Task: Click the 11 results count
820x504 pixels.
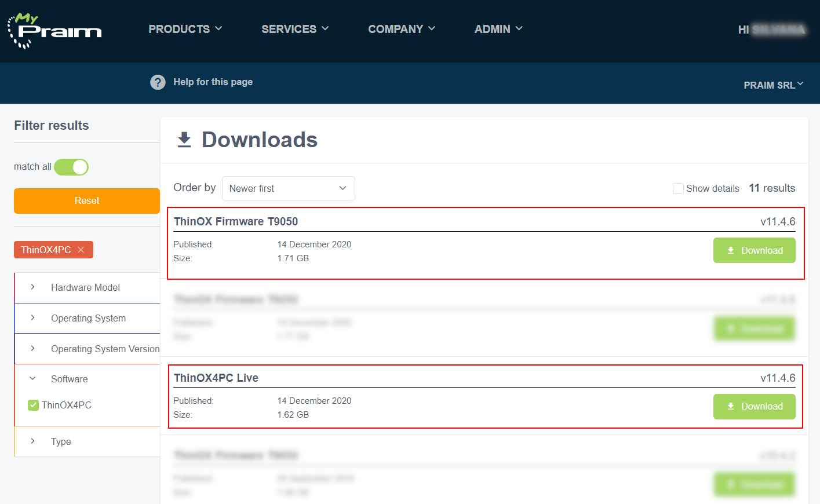Action: (x=772, y=188)
